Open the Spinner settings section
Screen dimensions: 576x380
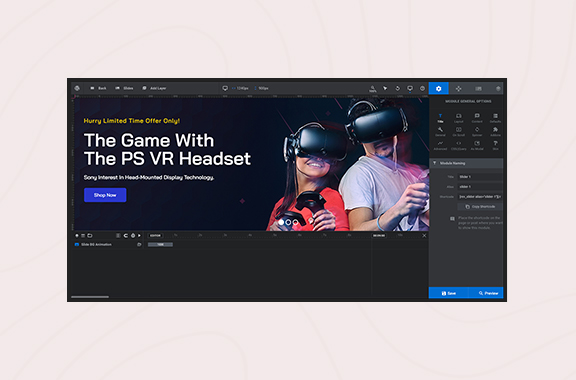pos(477,132)
